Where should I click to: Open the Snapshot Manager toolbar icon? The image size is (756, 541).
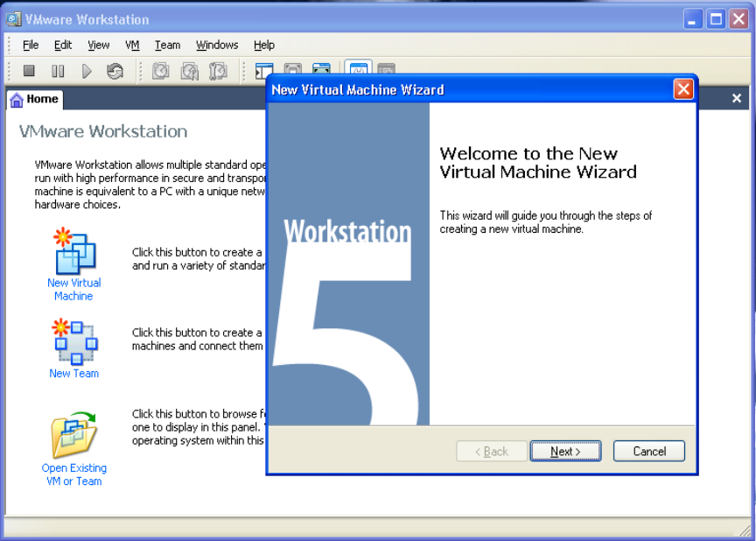[x=218, y=72]
